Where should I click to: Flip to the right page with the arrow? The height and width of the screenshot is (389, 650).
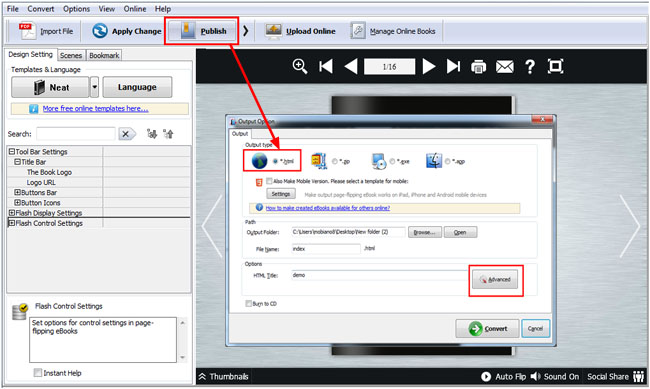(630, 226)
